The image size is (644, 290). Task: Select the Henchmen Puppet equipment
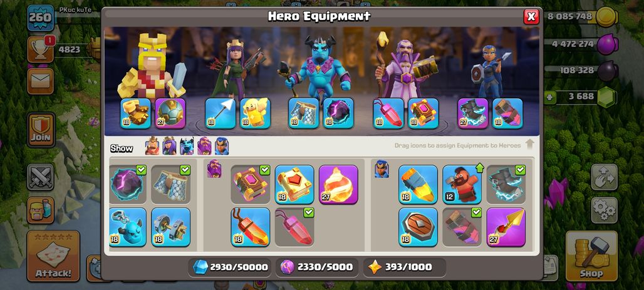point(128,227)
